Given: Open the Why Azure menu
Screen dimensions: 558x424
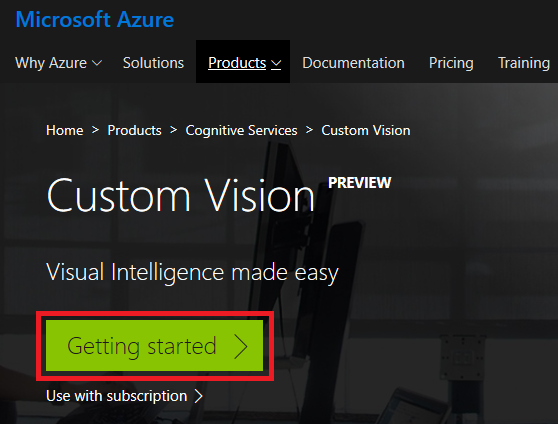Looking at the screenshot, I should pos(58,63).
